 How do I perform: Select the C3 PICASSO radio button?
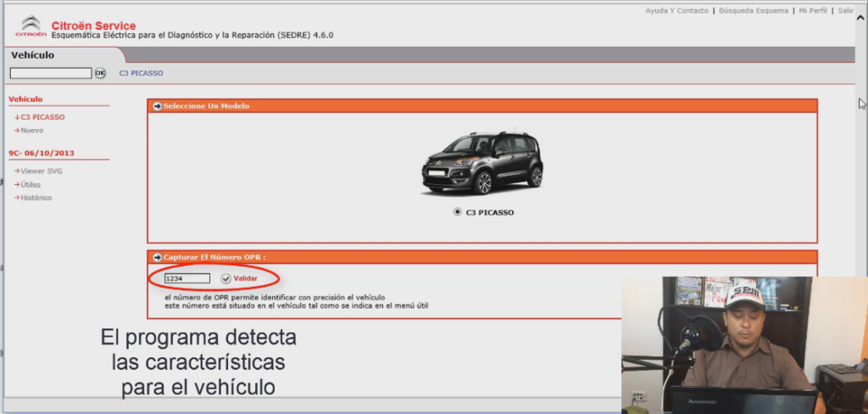pyautogui.click(x=457, y=212)
